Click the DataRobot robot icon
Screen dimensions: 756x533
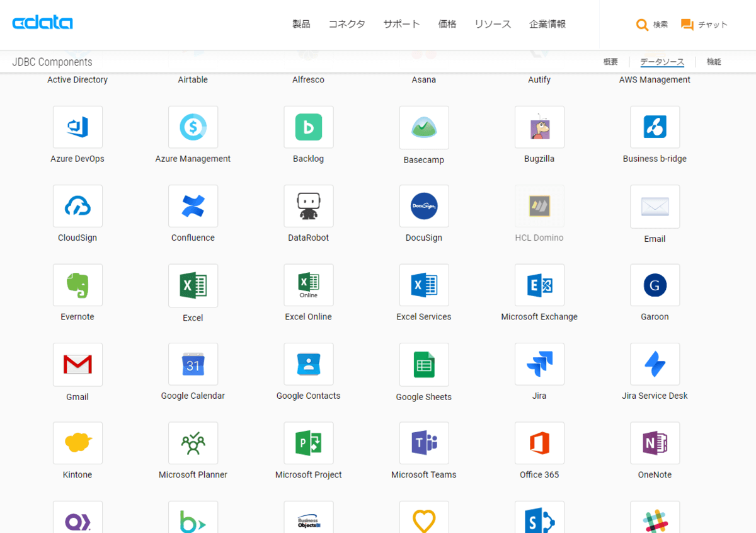tap(308, 206)
